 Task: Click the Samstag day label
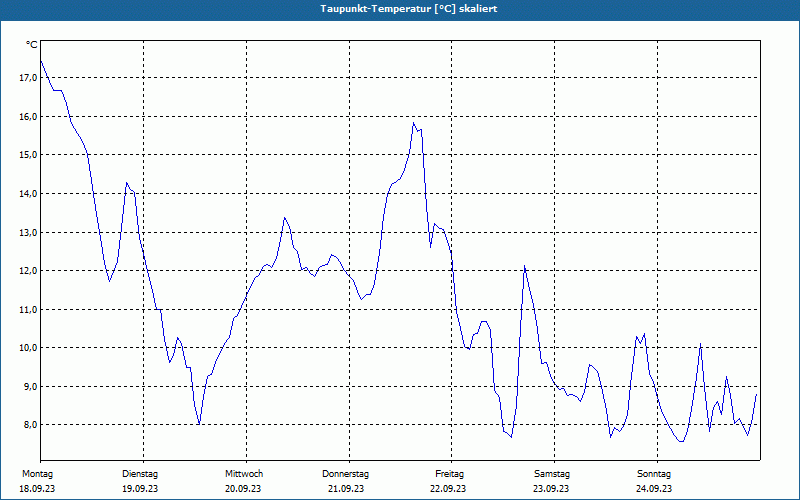552,474
